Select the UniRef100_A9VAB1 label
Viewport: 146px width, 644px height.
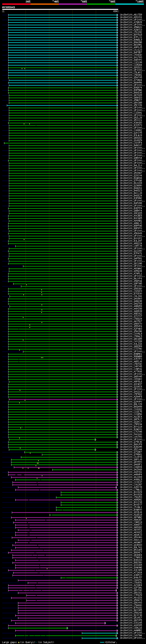click(x=131, y=221)
